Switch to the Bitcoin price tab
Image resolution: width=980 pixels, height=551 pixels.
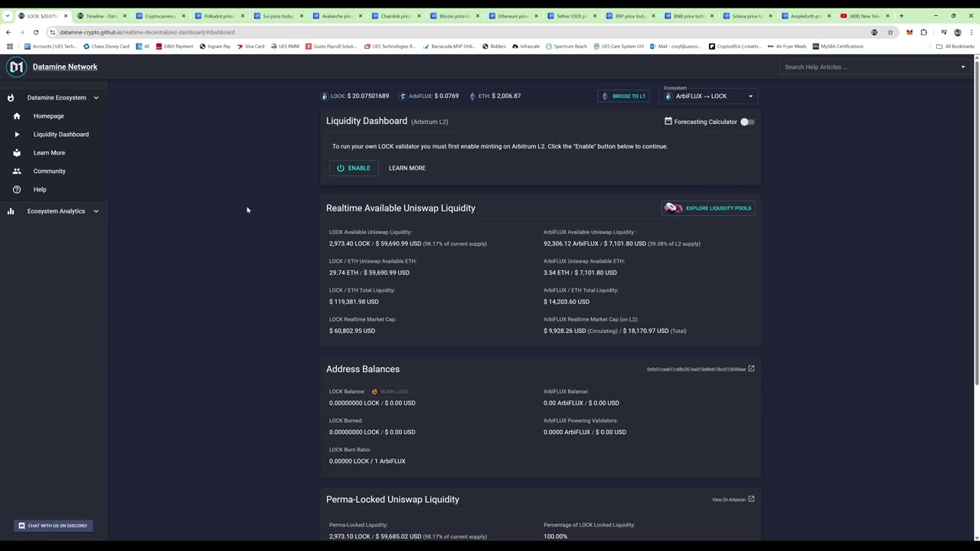coord(454,16)
